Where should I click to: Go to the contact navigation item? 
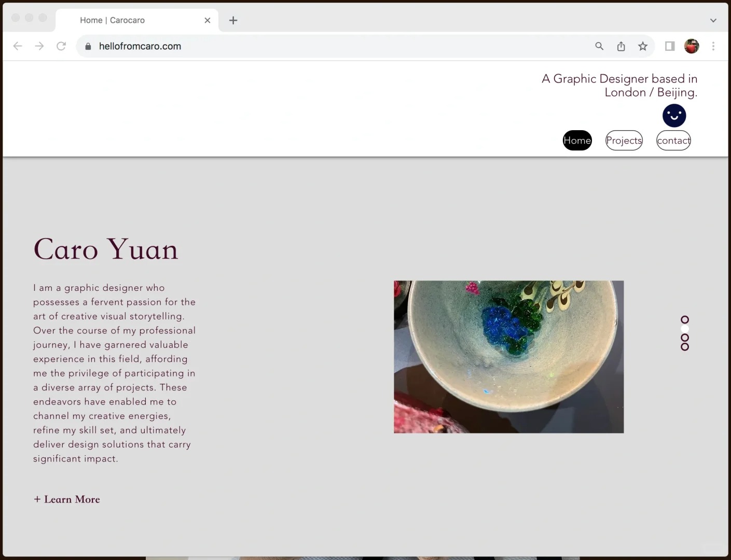[673, 141]
